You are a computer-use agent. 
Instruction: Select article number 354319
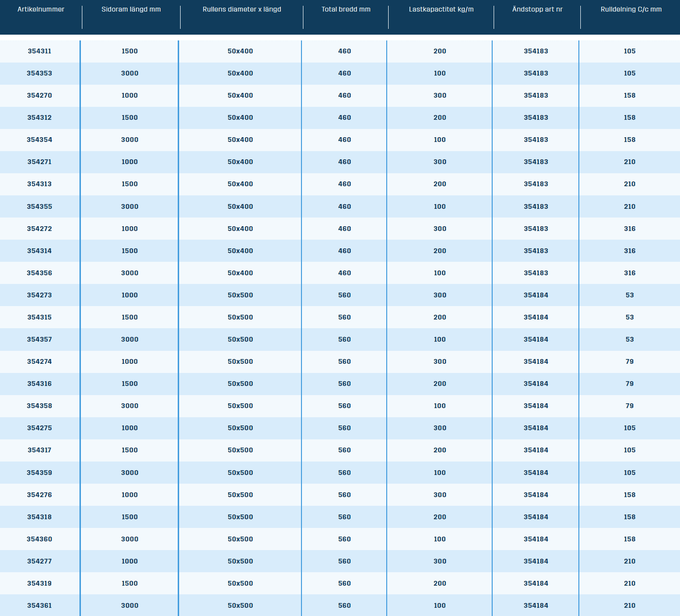tap(39, 583)
